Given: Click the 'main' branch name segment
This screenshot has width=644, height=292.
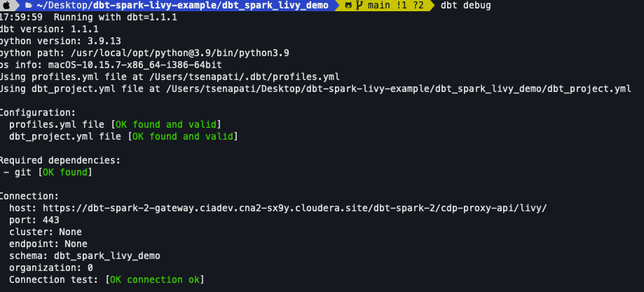Looking at the screenshot, I should tap(378, 6).
